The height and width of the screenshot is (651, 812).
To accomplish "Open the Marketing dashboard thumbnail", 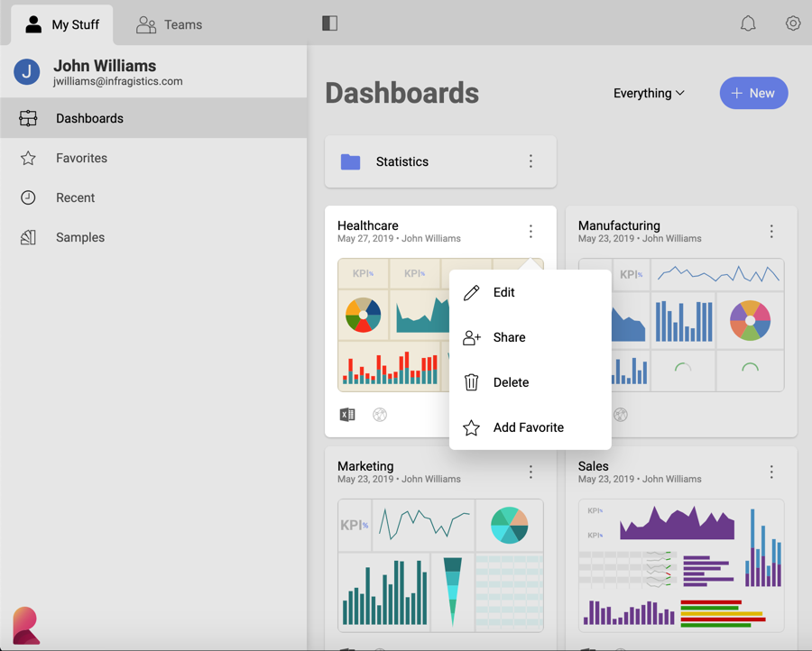I will (x=440, y=565).
